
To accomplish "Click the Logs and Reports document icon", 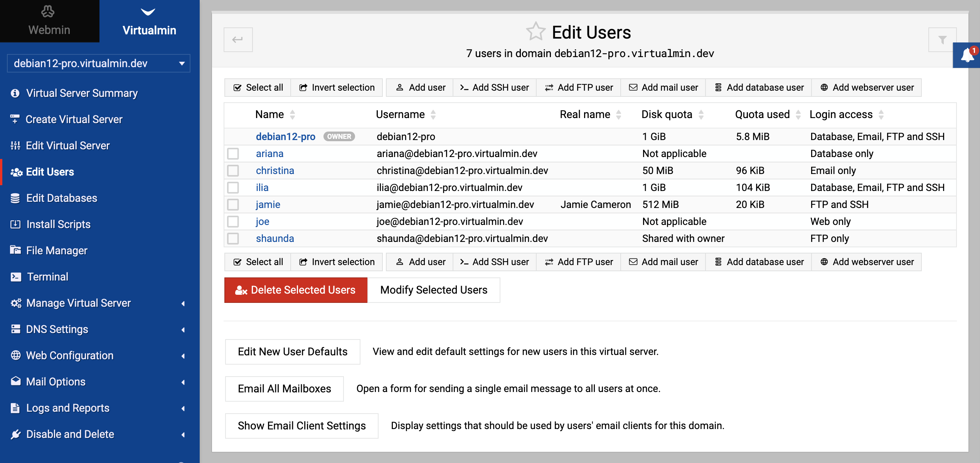I will pos(15,408).
